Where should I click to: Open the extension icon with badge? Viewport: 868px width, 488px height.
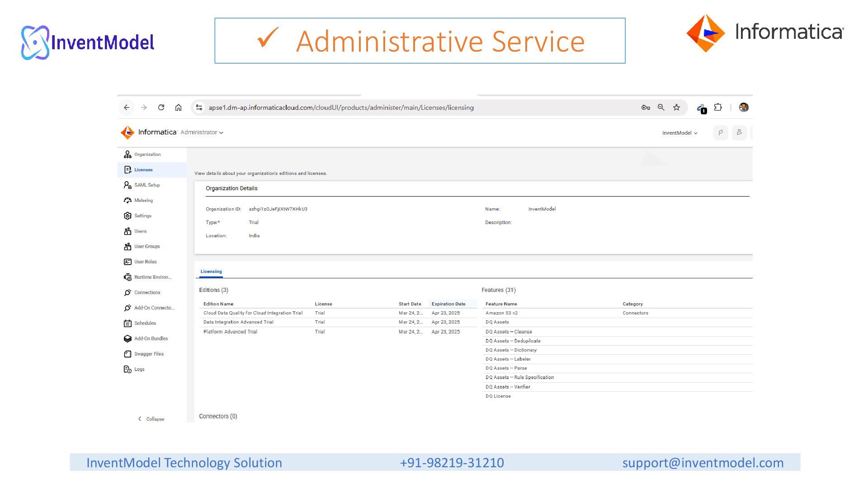point(701,108)
